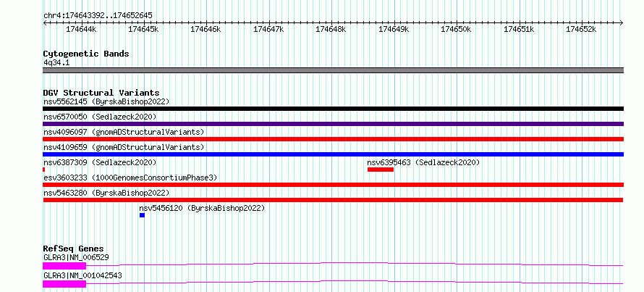The width and height of the screenshot is (644, 292).
Task: Click the GLRA3|NM_006529 gene label
Action: click(76, 258)
